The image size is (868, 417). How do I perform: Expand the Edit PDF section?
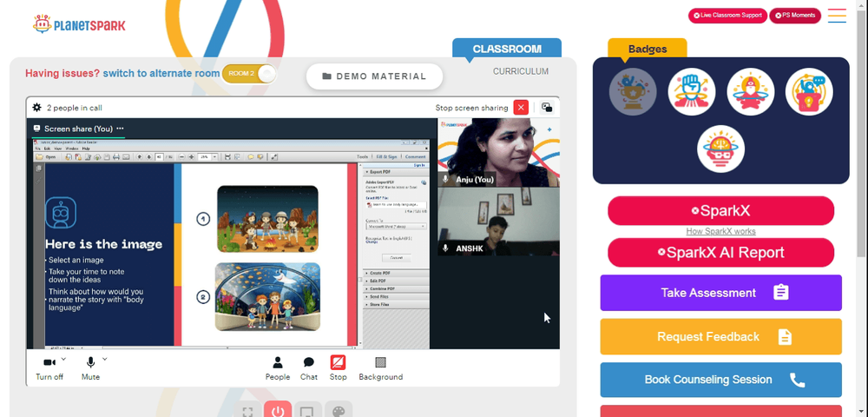click(395, 281)
